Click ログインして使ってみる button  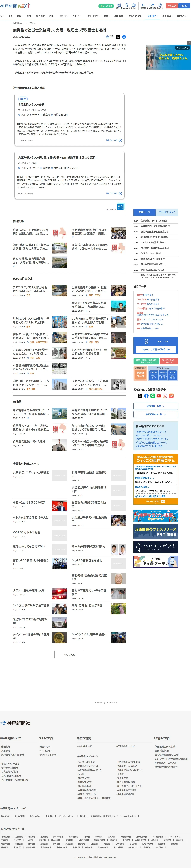(x=156, y=349)
